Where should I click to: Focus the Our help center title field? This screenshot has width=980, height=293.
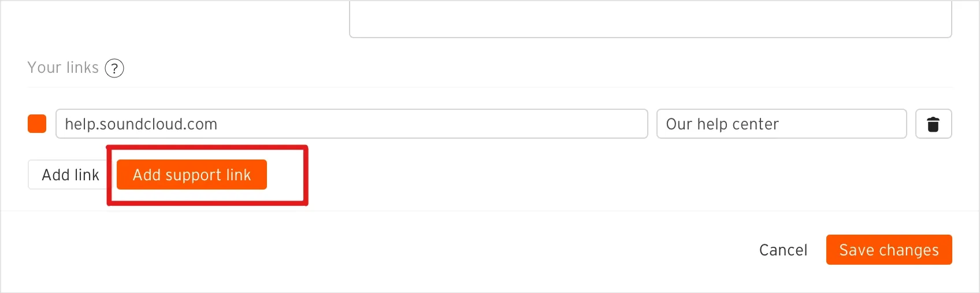[781, 124]
